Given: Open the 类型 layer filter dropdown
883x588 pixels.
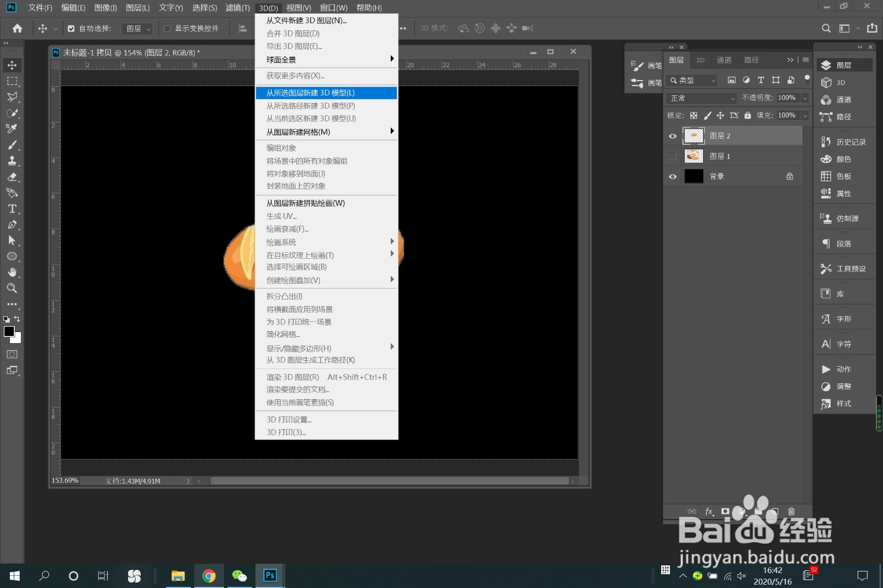Looking at the screenshot, I should click(692, 81).
